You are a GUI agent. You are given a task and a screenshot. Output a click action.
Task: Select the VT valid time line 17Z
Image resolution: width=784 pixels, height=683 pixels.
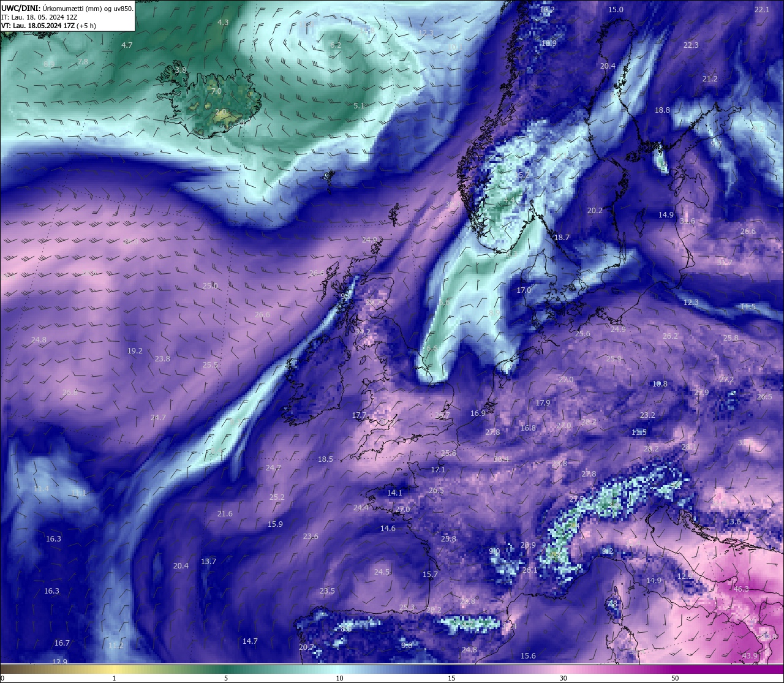[x=49, y=26]
